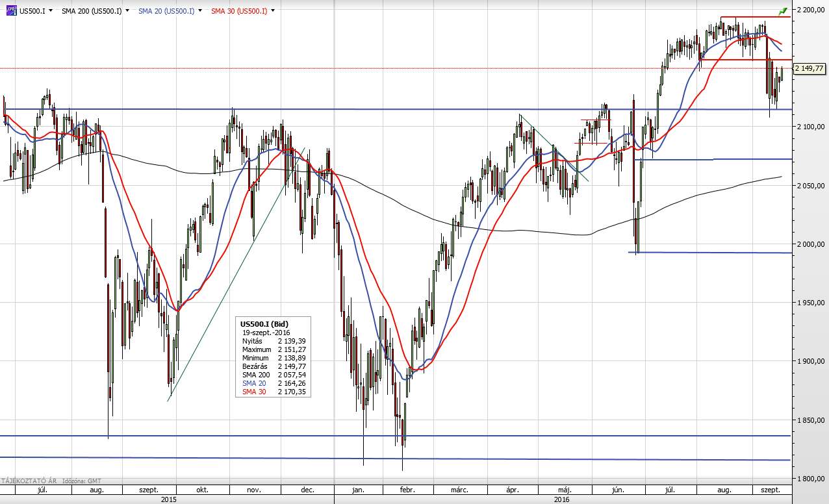Screen dimensions: 829x504
Task: Select the 2 100,00 price axis label
Action: tap(811, 127)
